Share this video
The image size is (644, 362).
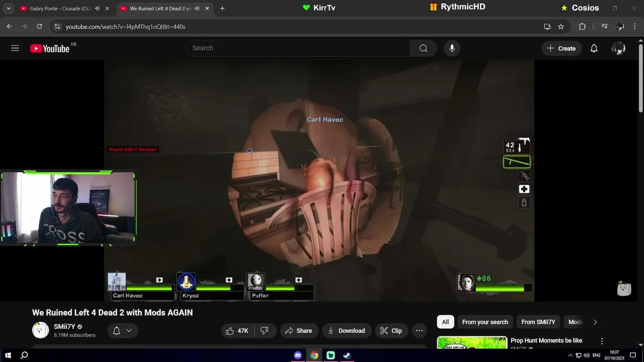(298, 331)
